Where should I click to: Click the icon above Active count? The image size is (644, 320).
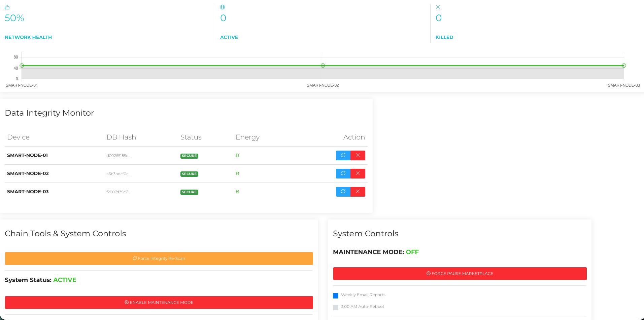[x=223, y=7]
